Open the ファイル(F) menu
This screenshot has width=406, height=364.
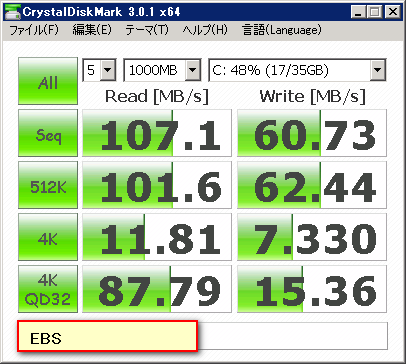point(34,30)
